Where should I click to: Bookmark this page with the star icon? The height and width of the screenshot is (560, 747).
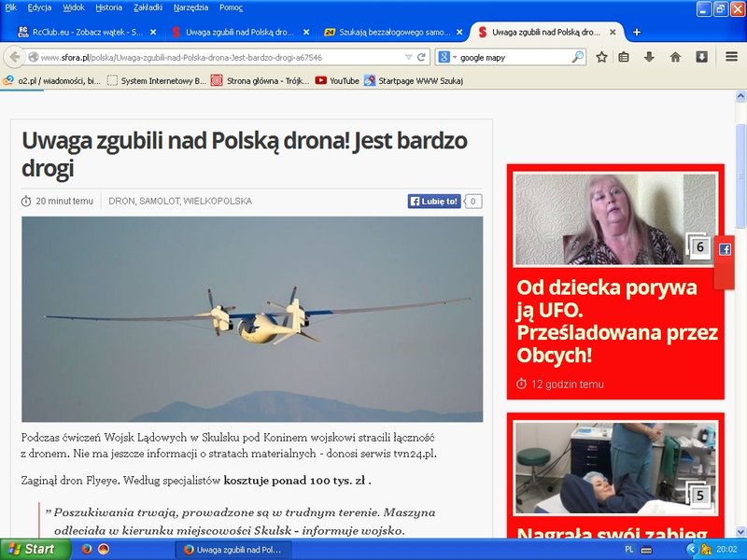coord(601,57)
